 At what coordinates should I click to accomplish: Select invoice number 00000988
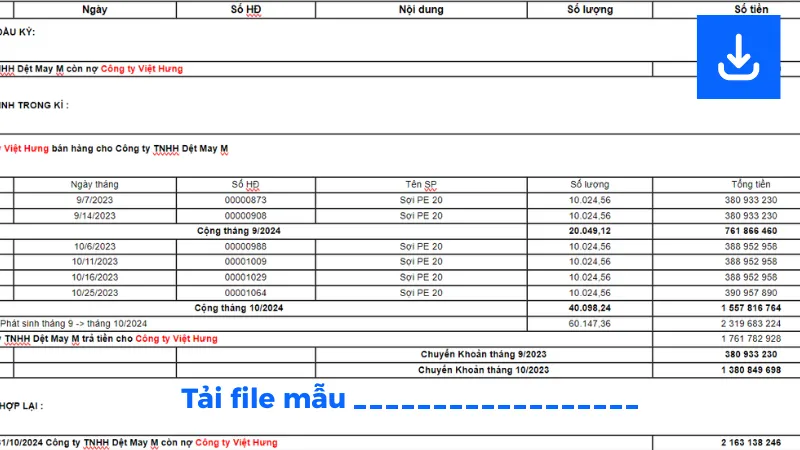coord(245,246)
